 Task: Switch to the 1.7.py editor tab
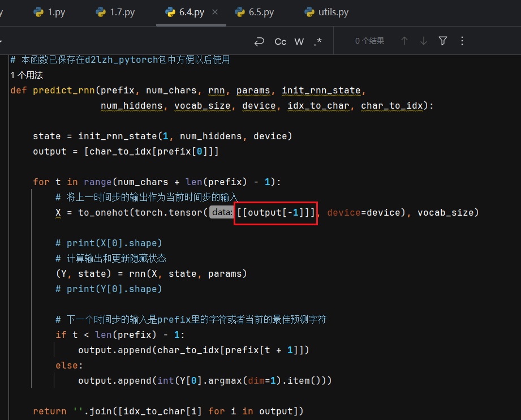click(115, 12)
